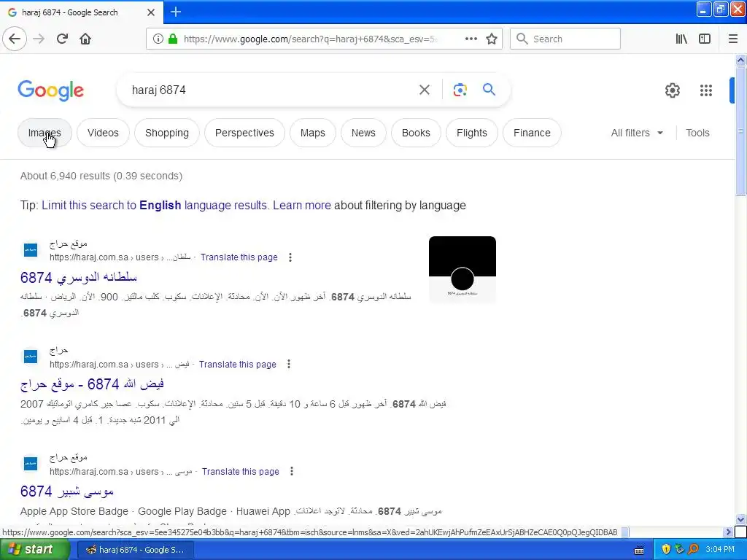Open the search Tools button
Viewport: 747px width, 560px height.
click(697, 133)
